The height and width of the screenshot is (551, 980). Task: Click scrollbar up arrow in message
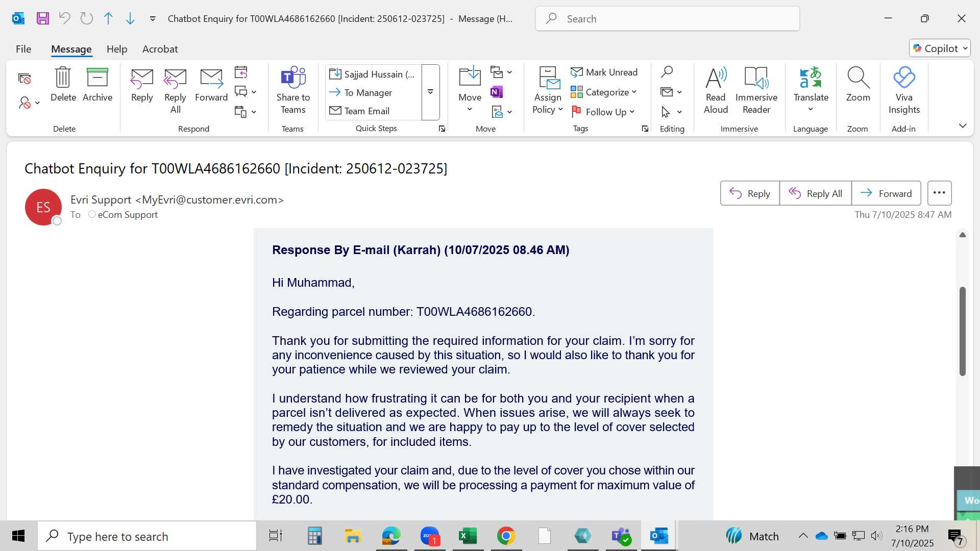coord(963,235)
